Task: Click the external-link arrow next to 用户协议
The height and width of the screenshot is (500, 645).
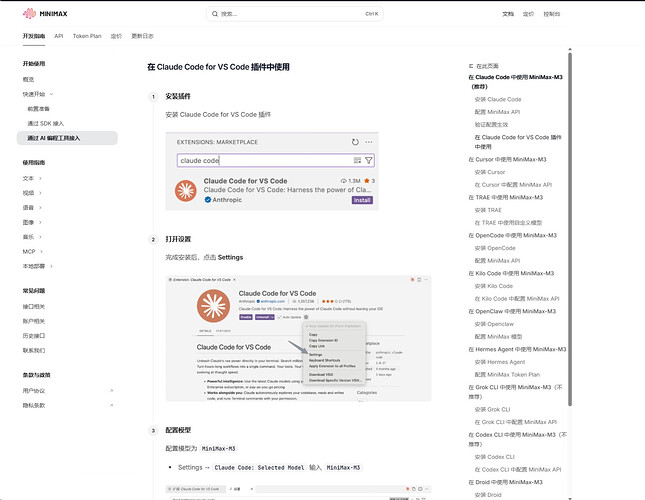Action: pos(111,391)
